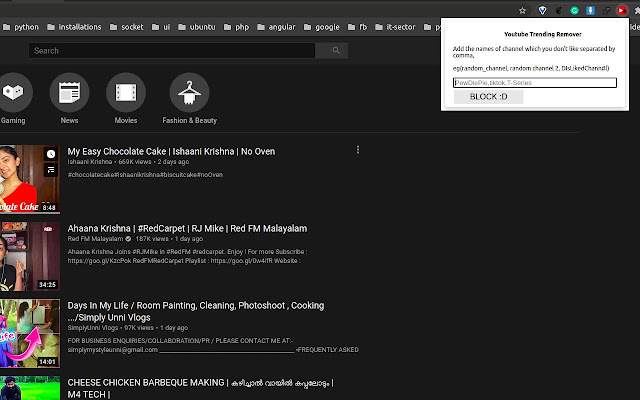Open the fb bookmarks folder
Image resolution: width=640 pixels, height=400 pixels.
coord(357,27)
